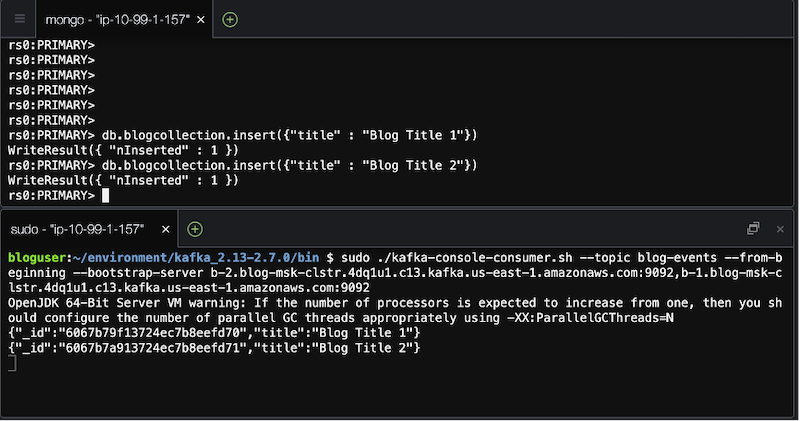The image size is (800, 421).
Task: Click the Blog Title 2 insert command
Action: (289, 165)
